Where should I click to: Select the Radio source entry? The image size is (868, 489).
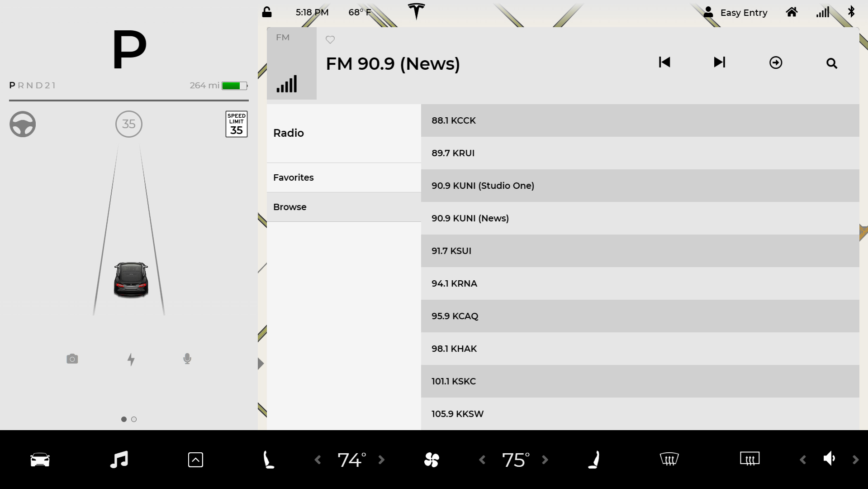pyautogui.click(x=344, y=133)
